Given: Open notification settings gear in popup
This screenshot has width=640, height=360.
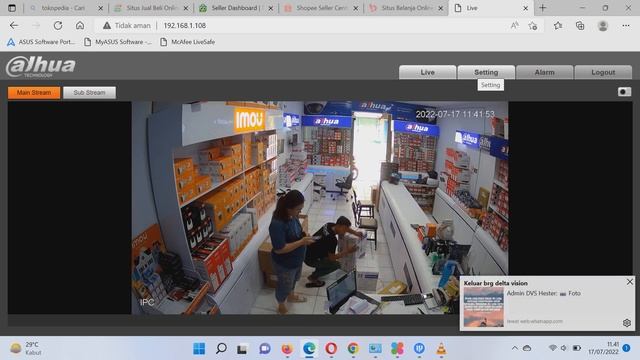Looking at the screenshot, I should click(x=627, y=323).
